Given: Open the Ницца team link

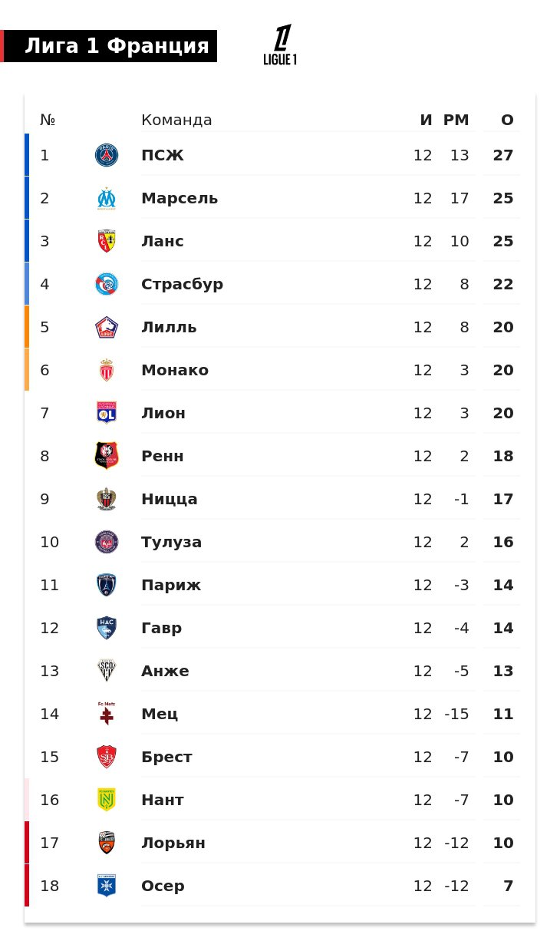Looking at the screenshot, I should pos(170,500).
